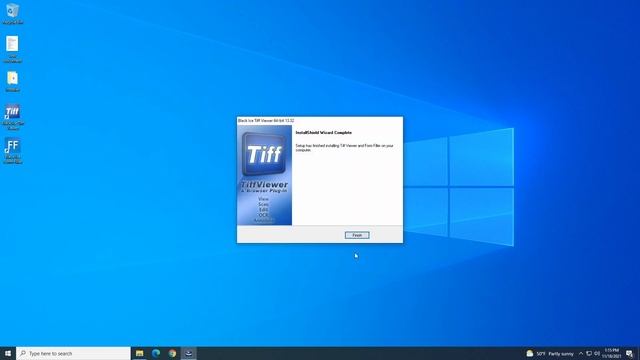640x360 pixels.
Task: Open the text document desktop icon
Action: coord(13,49)
